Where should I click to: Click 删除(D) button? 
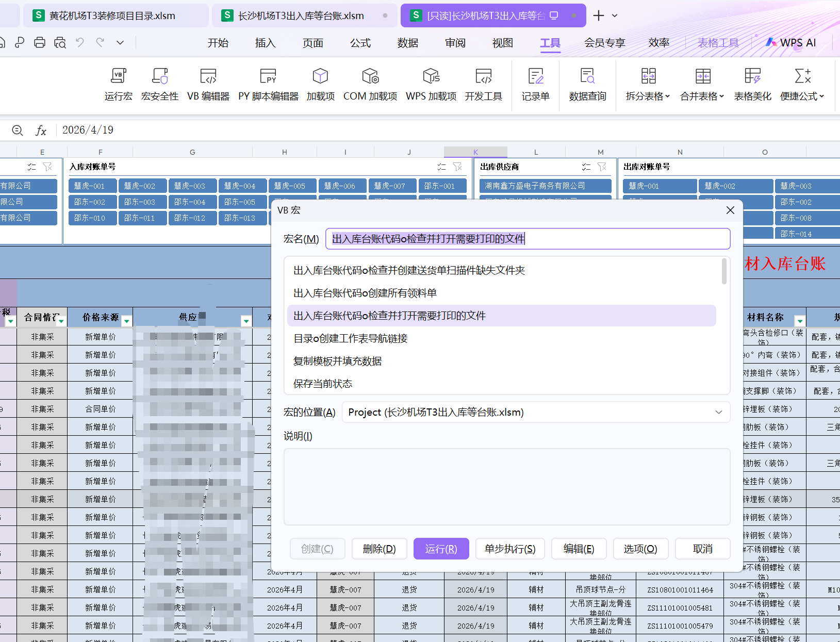tap(380, 549)
